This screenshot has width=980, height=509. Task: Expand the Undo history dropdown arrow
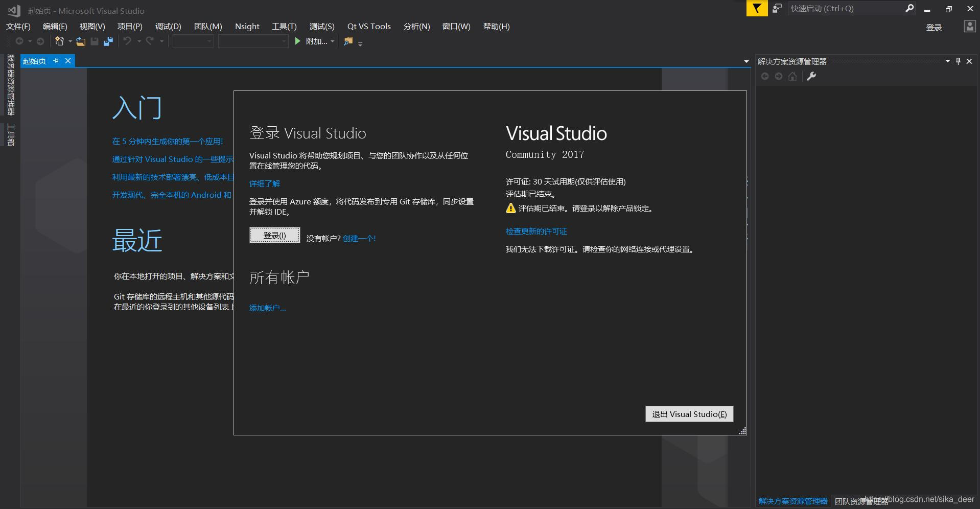(x=139, y=41)
